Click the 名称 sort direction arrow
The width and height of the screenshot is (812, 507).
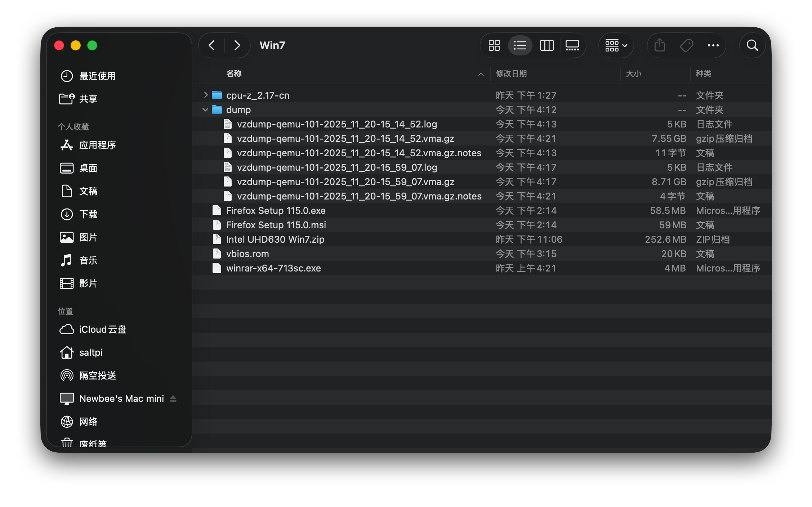point(481,74)
